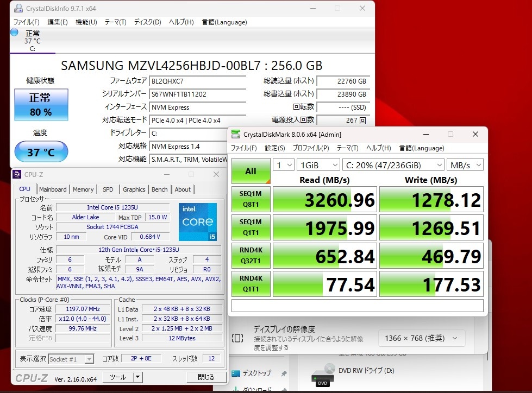Run the SEQ1M Q1T1 test button
Image resolution: width=532 pixels, height=393 pixels.
click(251, 227)
